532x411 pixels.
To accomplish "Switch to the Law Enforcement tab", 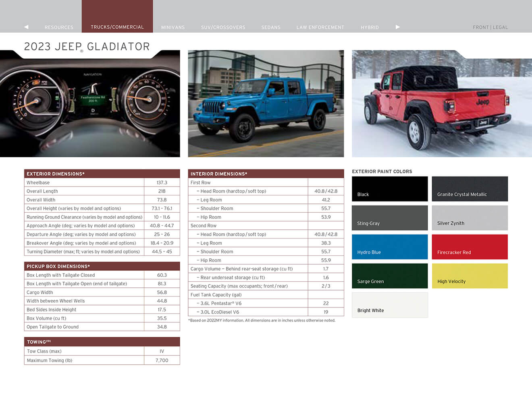I will point(320,27).
